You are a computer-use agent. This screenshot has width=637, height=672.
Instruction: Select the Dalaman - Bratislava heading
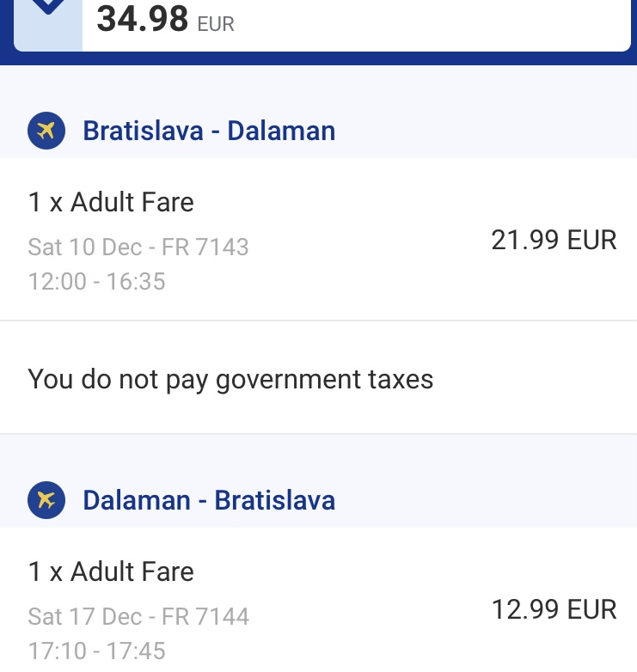pyautogui.click(x=209, y=500)
